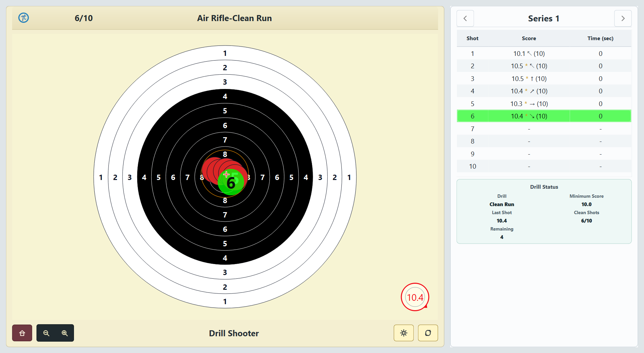Zoom out on the target
The width and height of the screenshot is (644, 353).
[x=46, y=333]
